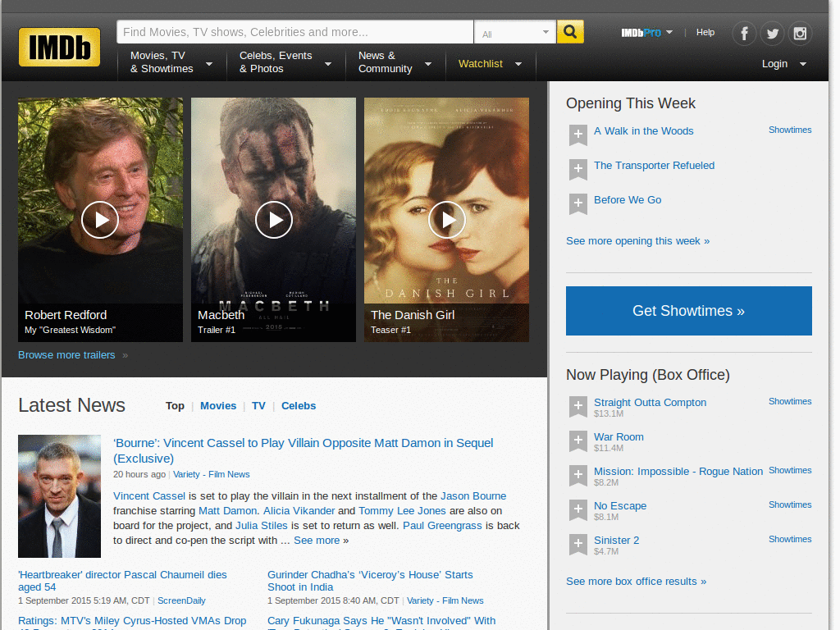This screenshot has height=630, width=840.
Task: Read 'Heartbreaker' director Pascal Chaumeil dies story
Action: pyautogui.click(x=122, y=581)
